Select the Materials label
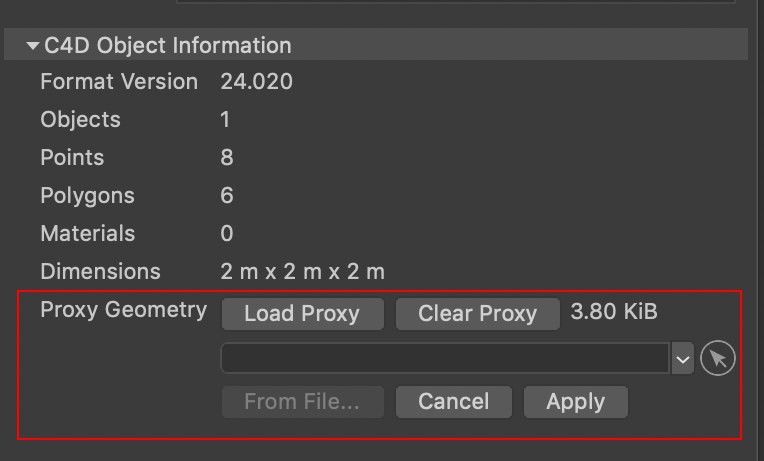The image size is (764, 461). (87, 234)
